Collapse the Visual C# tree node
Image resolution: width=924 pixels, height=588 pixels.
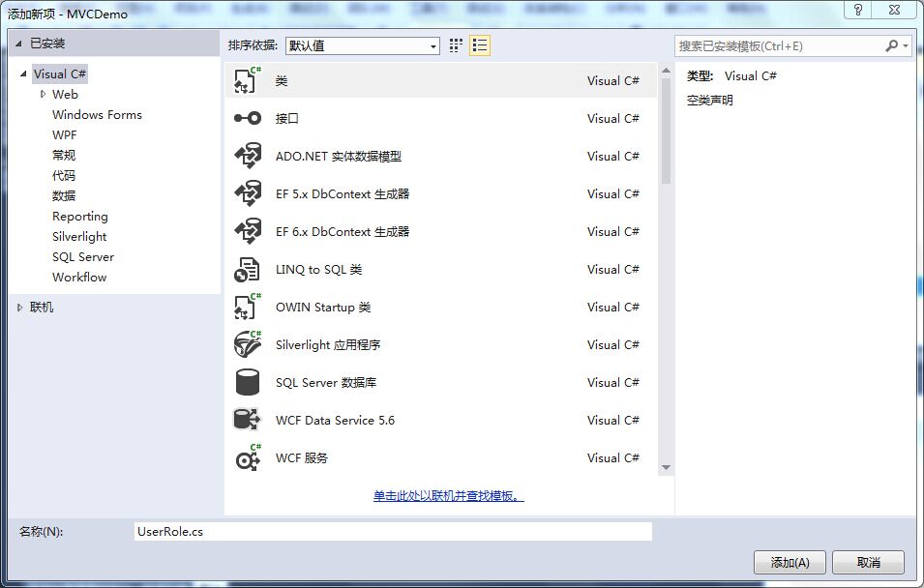point(23,74)
